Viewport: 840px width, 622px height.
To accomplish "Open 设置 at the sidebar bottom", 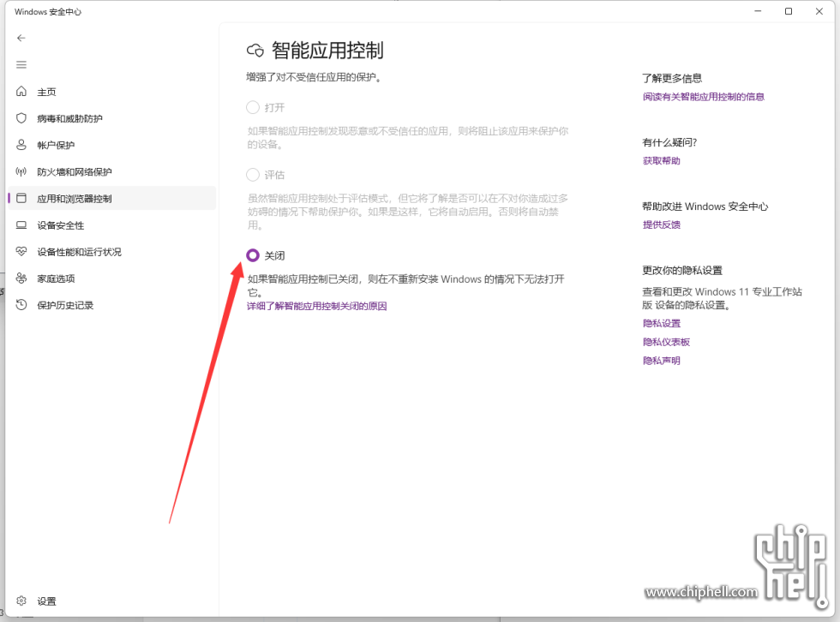I will [x=112, y=601].
